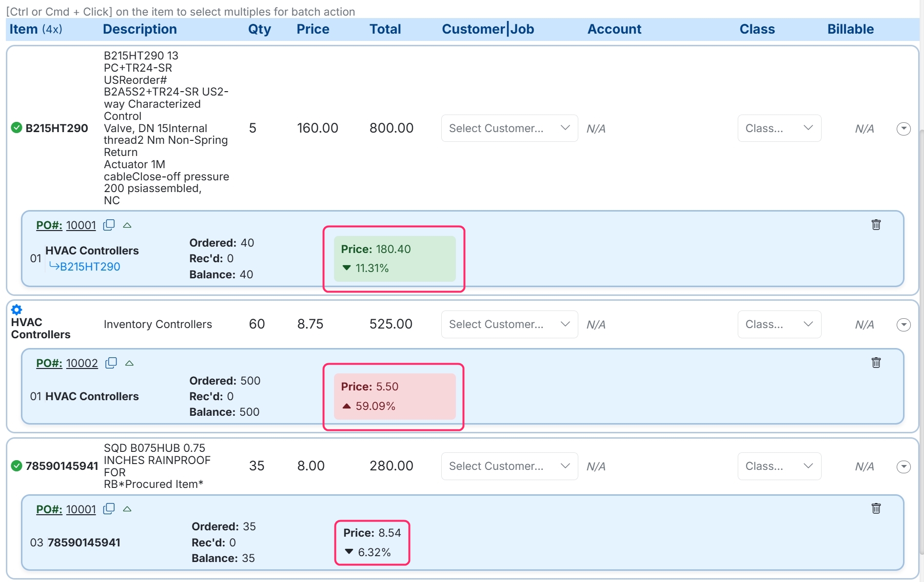Click the green check icon beside B215HT290
The height and width of the screenshot is (582, 924).
point(17,128)
